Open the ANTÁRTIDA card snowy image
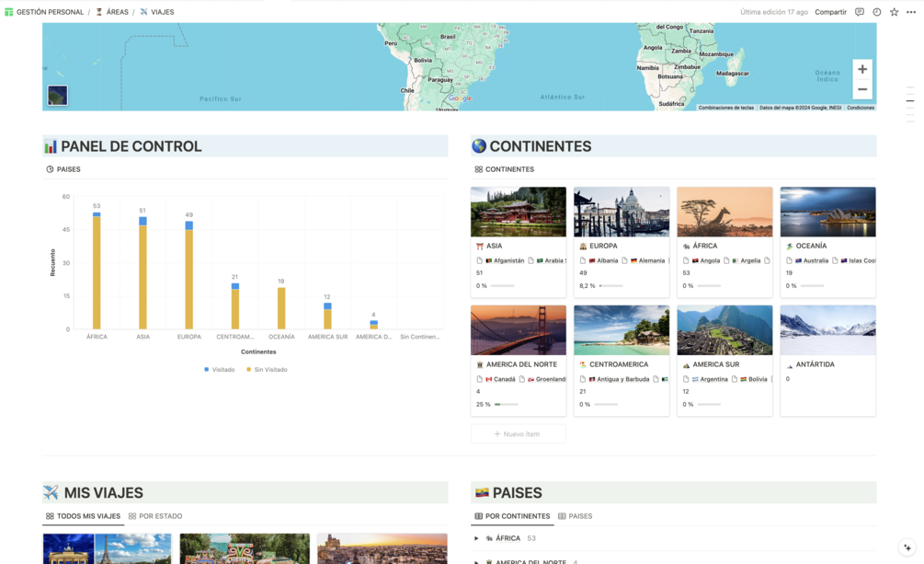Image resolution: width=924 pixels, height=564 pixels. [x=828, y=330]
